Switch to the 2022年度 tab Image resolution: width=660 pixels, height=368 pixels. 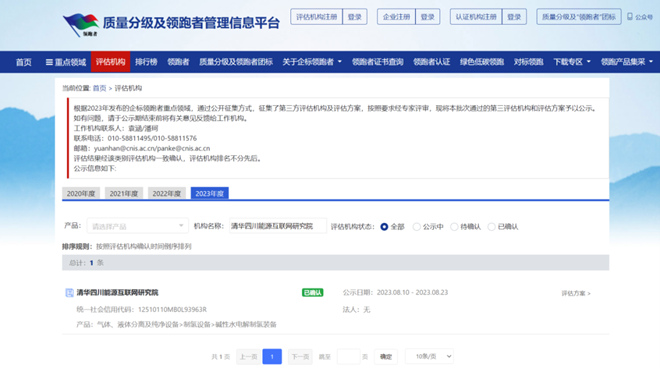point(167,193)
